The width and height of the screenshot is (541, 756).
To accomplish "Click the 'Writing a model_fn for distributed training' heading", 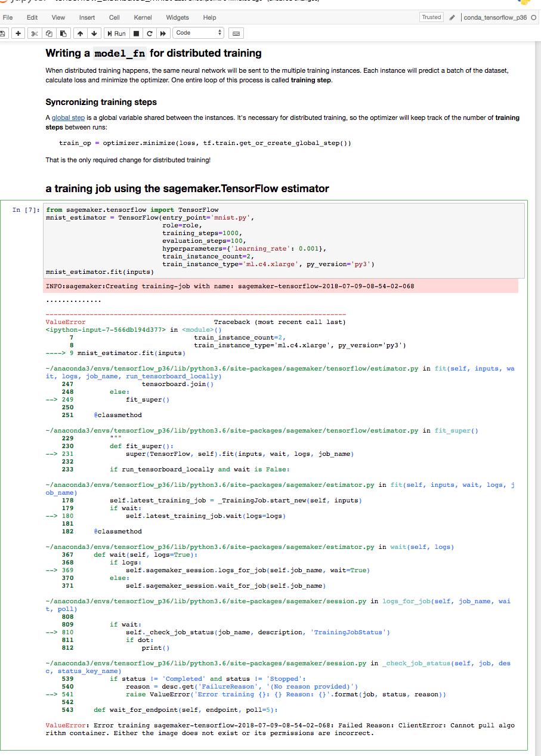I will coord(154,53).
